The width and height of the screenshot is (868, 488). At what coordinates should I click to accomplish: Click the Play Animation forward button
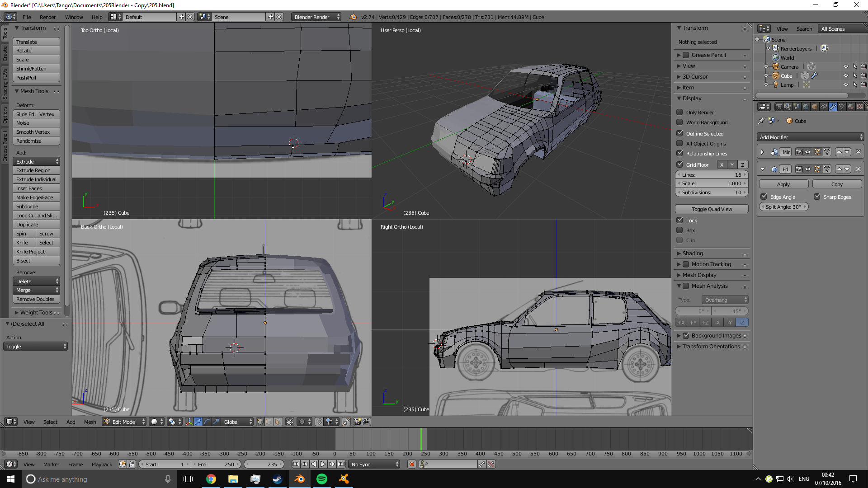tap(323, 464)
